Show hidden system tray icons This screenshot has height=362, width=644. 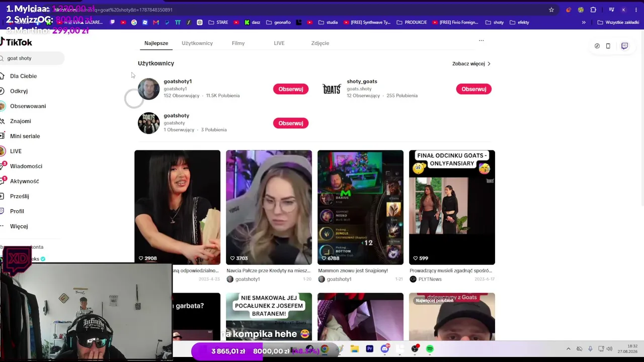click(x=569, y=349)
